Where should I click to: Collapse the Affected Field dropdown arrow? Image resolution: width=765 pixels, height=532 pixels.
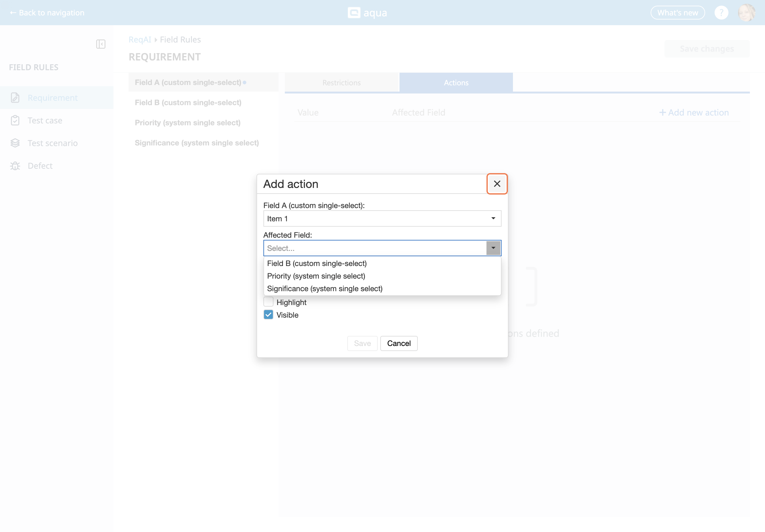(493, 248)
